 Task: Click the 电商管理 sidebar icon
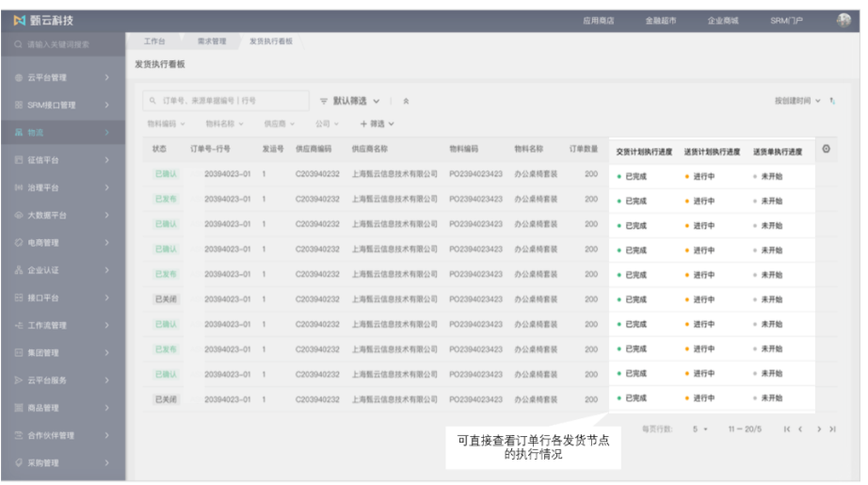(19, 243)
